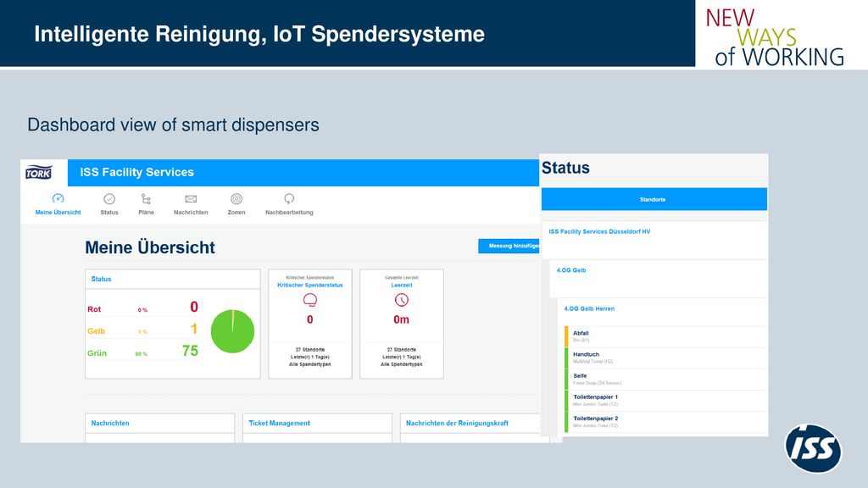This screenshot has width=868, height=488.
Task: Open the Status card heading link
Action: (102, 280)
